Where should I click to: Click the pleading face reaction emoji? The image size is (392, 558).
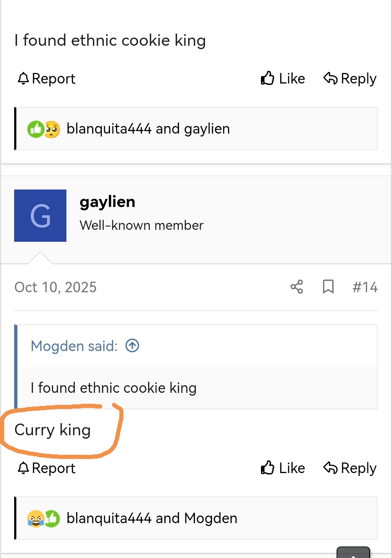pyautogui.click(x=52, y=129)
